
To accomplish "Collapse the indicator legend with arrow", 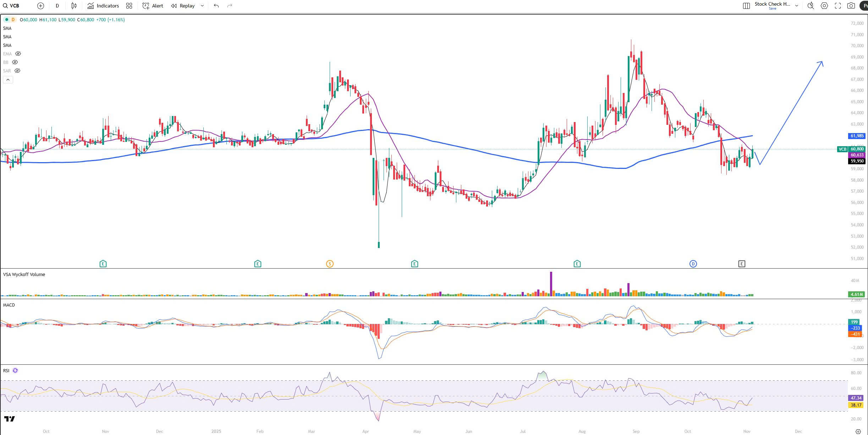I will (8, 80).
